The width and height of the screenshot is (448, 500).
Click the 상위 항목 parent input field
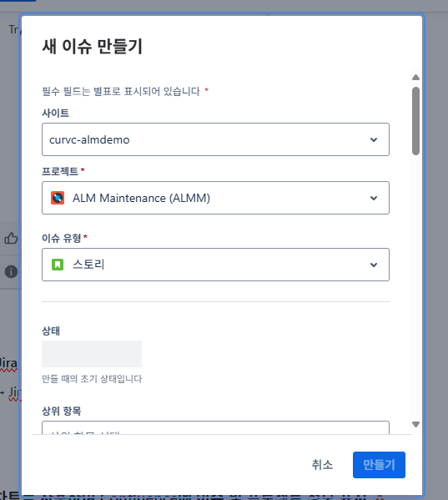(215, 427)
